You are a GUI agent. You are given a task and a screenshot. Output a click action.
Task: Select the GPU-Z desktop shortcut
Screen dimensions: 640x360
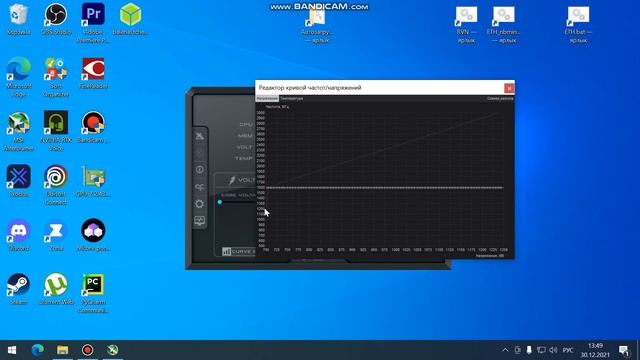pos(93,181)
